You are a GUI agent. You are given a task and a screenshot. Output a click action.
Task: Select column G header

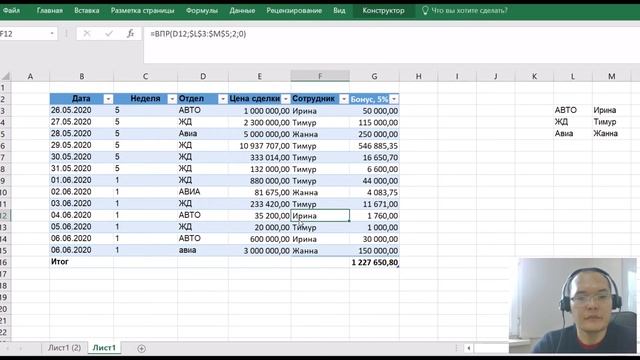[374, 76]
